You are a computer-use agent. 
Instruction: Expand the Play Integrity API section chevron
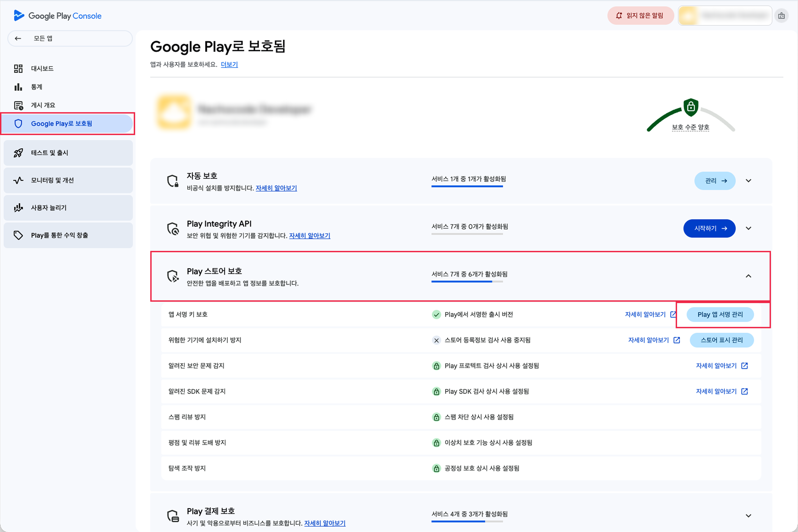749,228
